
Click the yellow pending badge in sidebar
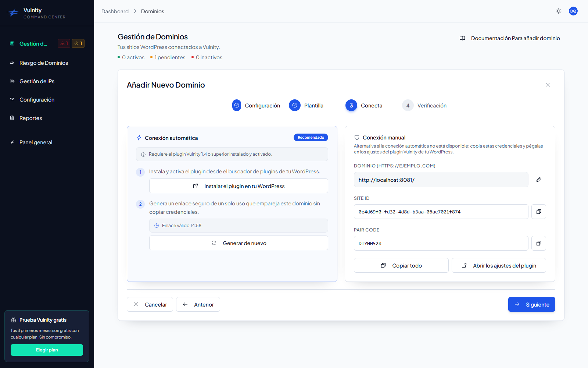(78, 43)
